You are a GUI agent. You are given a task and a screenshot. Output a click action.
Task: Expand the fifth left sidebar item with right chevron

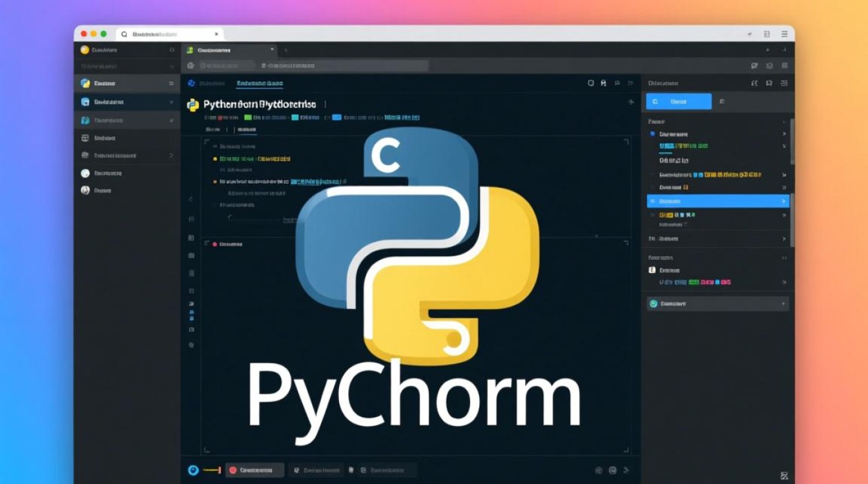pyautogui.click(x=171, y=156)
